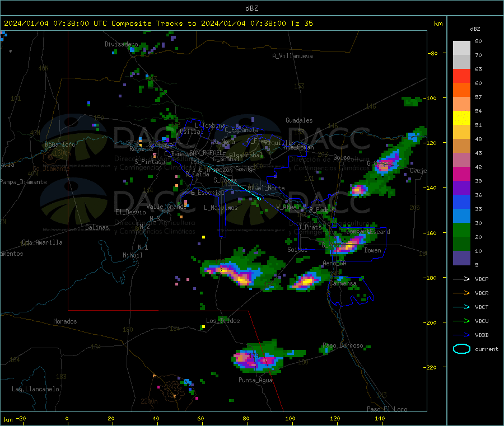Select the 80 dBZ light gray swatch
The height and width of the screenshot is (426, 504).
(461, 48)
